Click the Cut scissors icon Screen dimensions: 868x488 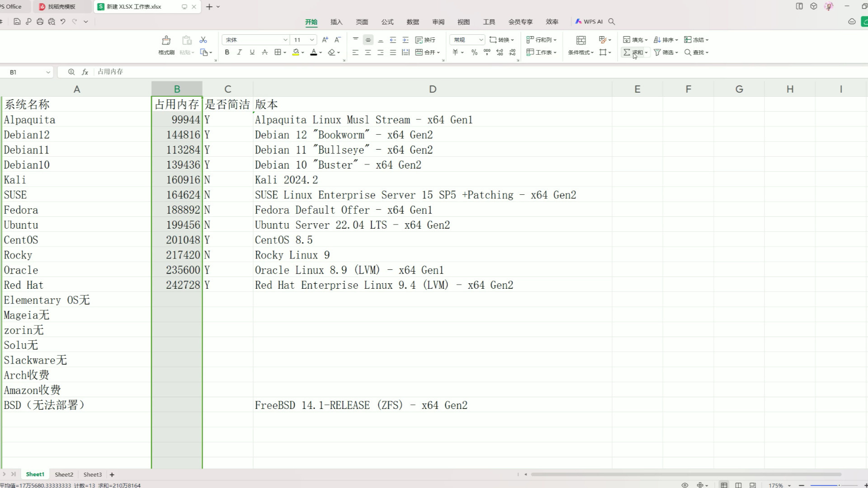click(x=203, y=40)
